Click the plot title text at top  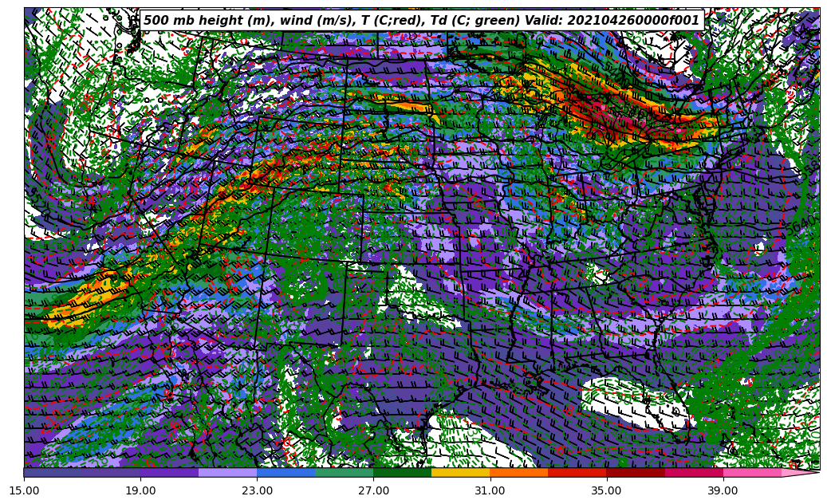point(421,21)
